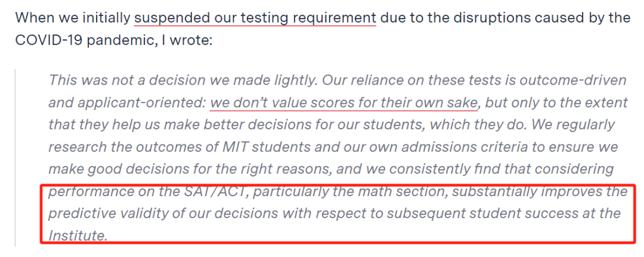Open the "suspended our testing requirement" link

pos(255,18)
